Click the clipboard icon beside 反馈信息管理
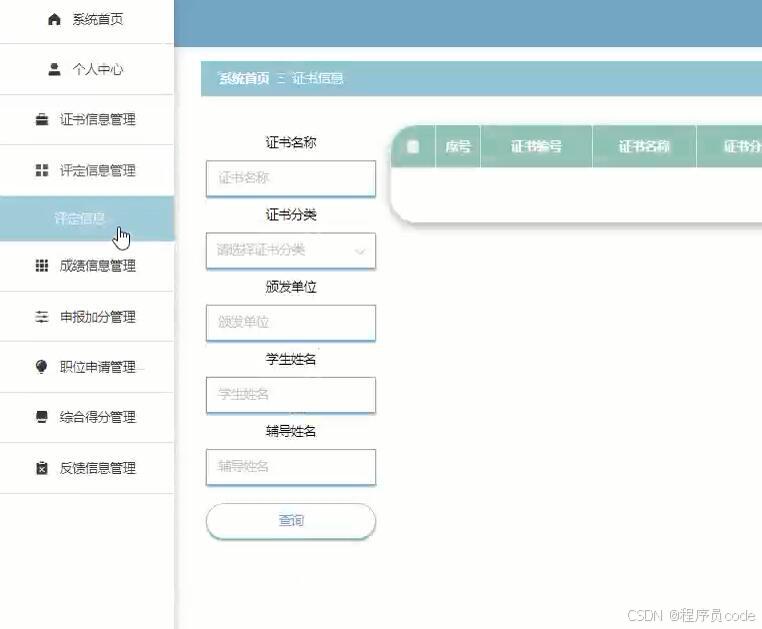This screenshot has height=629, width=762. 42,468
